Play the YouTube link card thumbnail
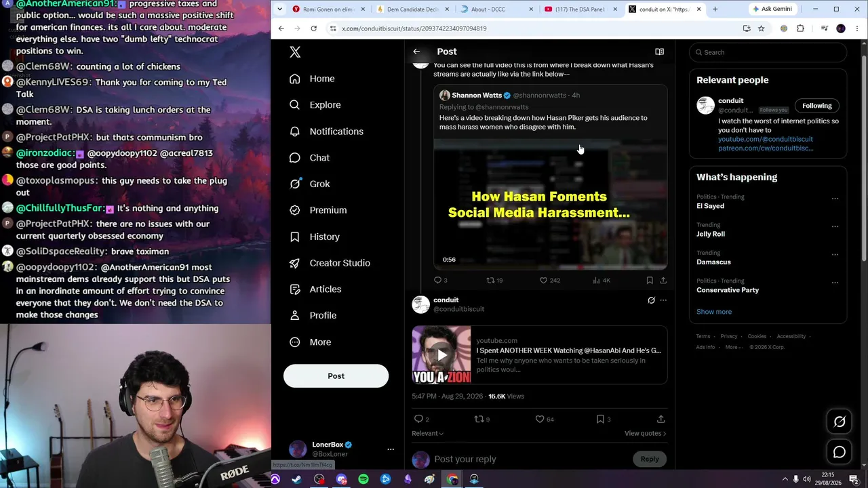 pos(441,355)
